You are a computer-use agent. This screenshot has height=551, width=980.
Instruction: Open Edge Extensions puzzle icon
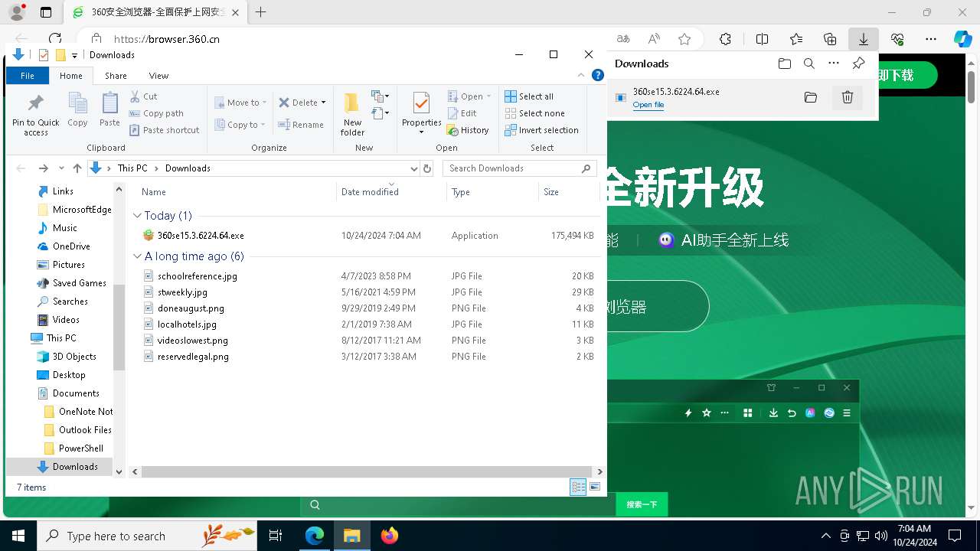tap(726, 39)
